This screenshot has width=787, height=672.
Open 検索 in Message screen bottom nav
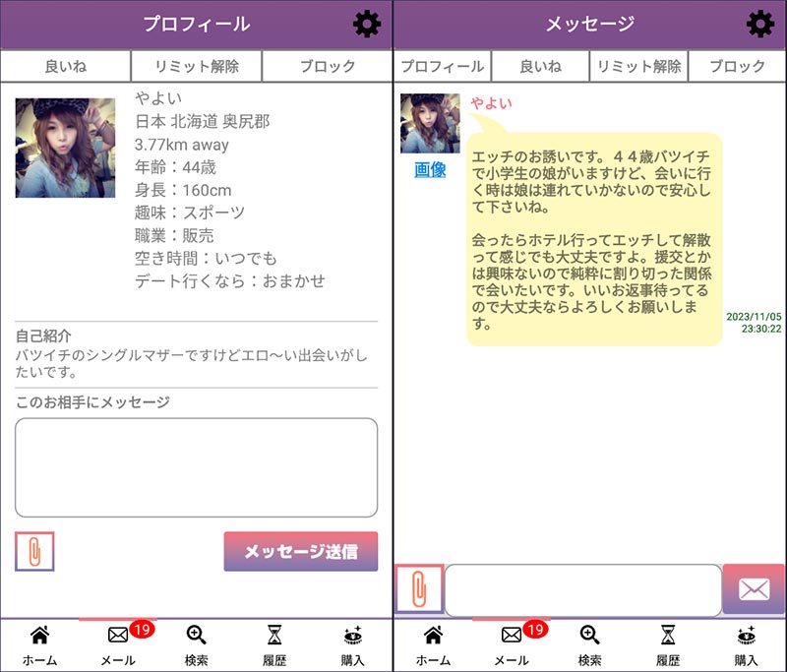589,645
